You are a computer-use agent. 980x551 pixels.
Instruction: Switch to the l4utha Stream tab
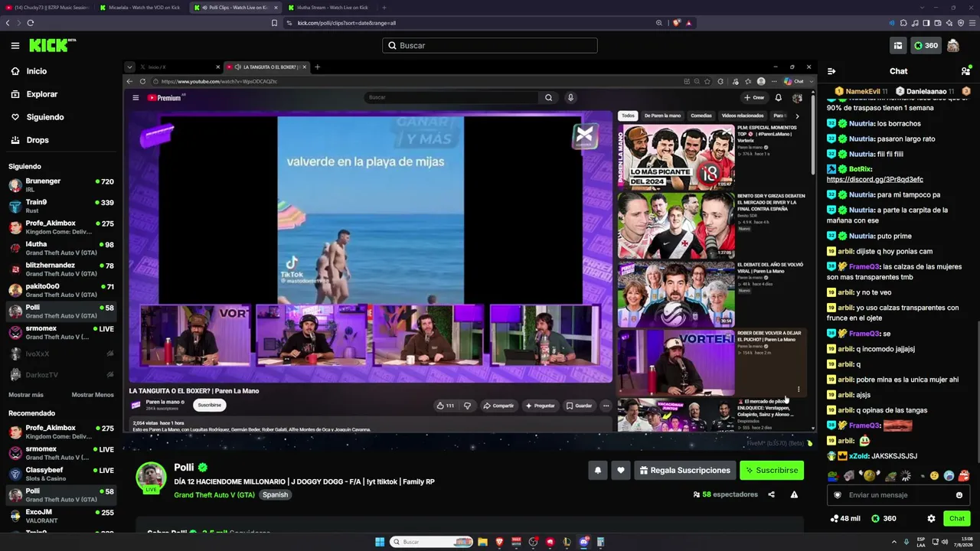point(328,8)
